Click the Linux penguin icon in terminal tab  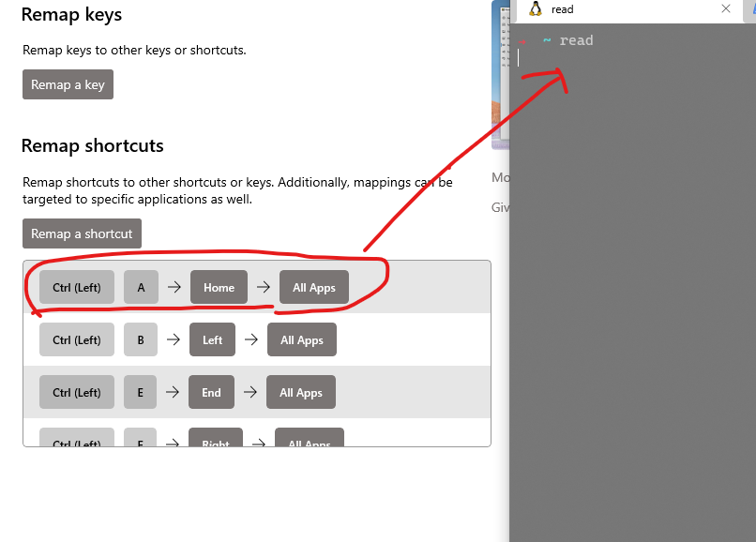[x=536, y=9]
